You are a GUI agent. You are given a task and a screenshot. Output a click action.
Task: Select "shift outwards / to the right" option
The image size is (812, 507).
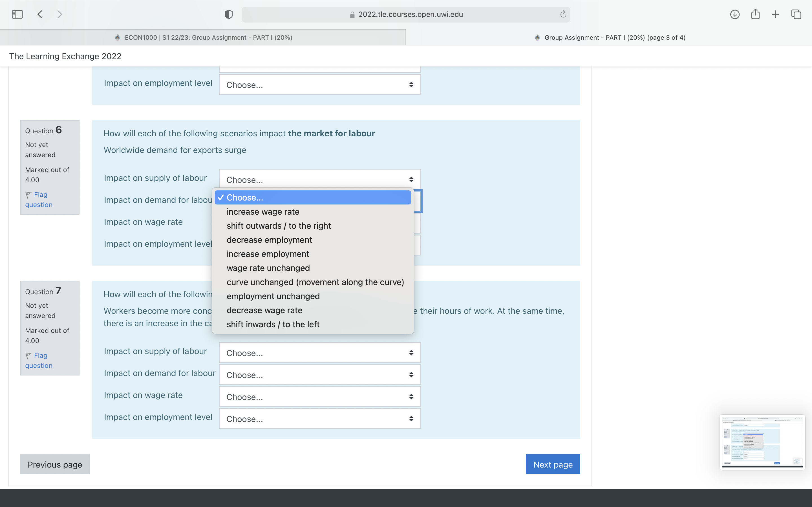(x=279, y=226)
